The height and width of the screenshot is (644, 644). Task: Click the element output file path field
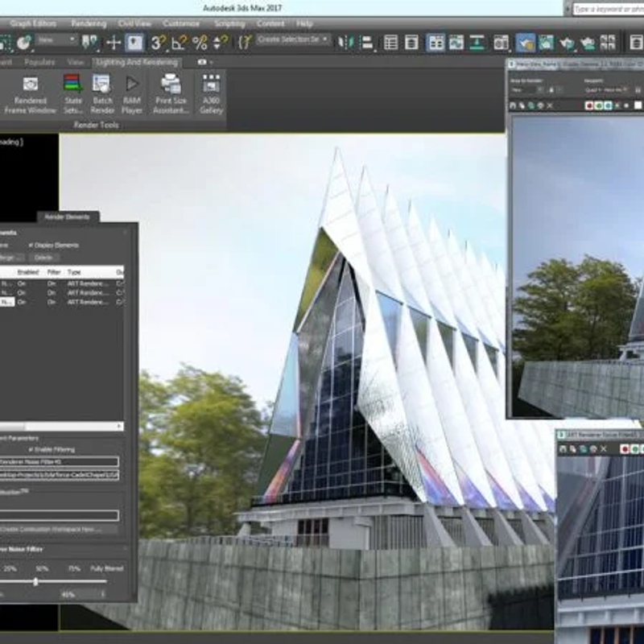pos(59,475)
